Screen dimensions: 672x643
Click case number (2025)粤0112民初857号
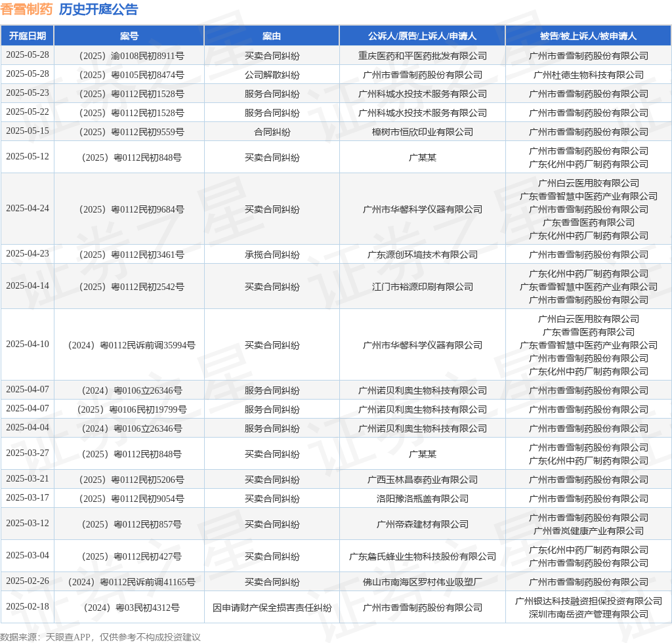(x=131, y=524)
